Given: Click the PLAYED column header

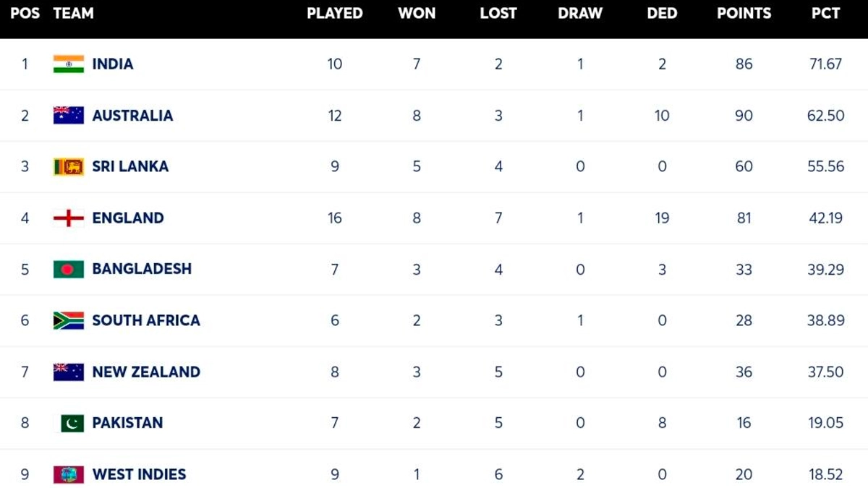Looking at the screenshot, I should coord(334,14).
